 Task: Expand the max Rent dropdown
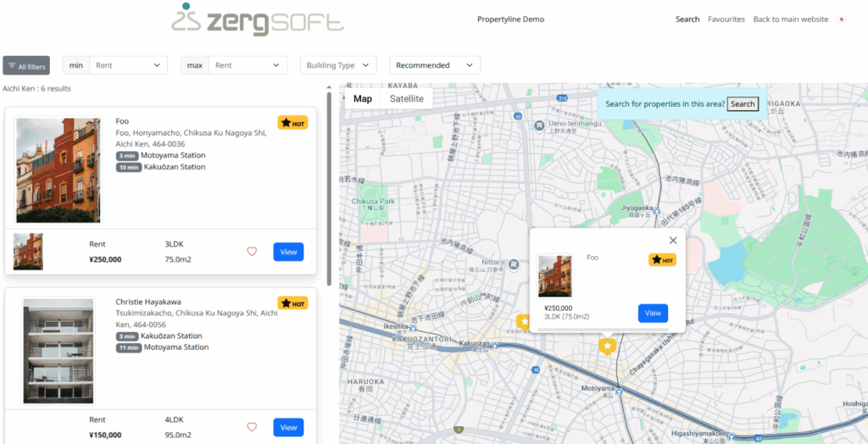(x=248, y=65)
